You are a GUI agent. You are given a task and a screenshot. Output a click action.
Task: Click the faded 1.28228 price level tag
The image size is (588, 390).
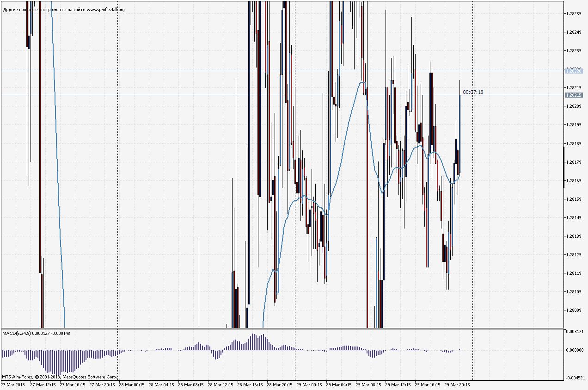573,71
